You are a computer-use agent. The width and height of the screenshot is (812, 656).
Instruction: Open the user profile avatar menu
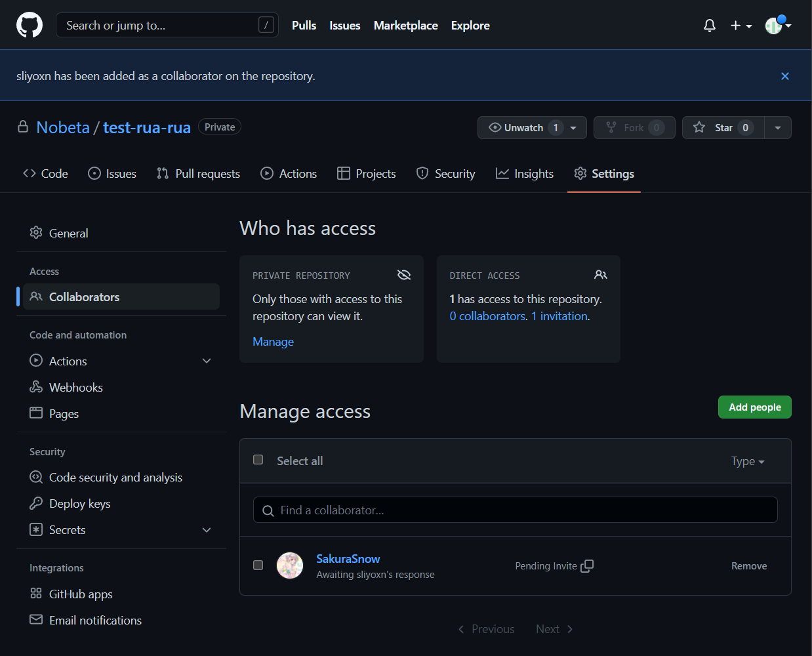[x=778, y=26]
